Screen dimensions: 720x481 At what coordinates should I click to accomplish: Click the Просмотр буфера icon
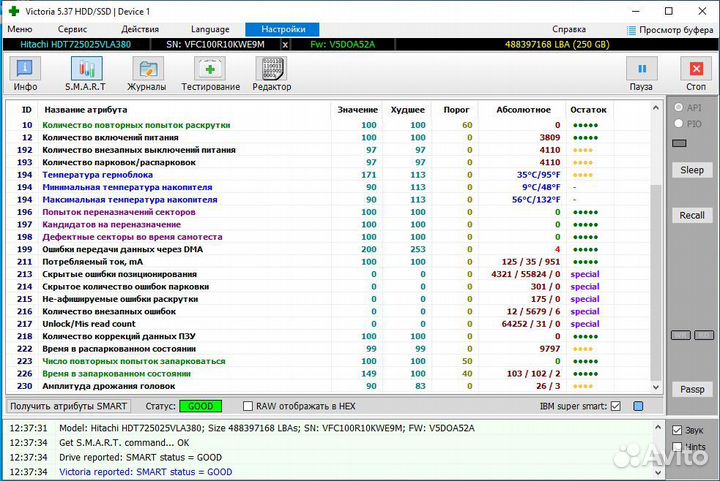pyautogui.click(x=631, y=30)
